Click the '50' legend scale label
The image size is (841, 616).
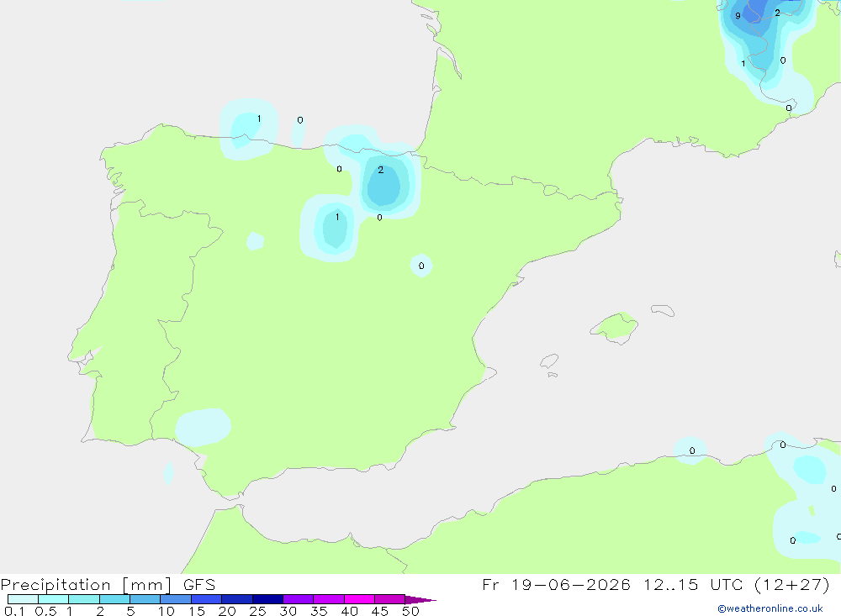click(410, 611)
